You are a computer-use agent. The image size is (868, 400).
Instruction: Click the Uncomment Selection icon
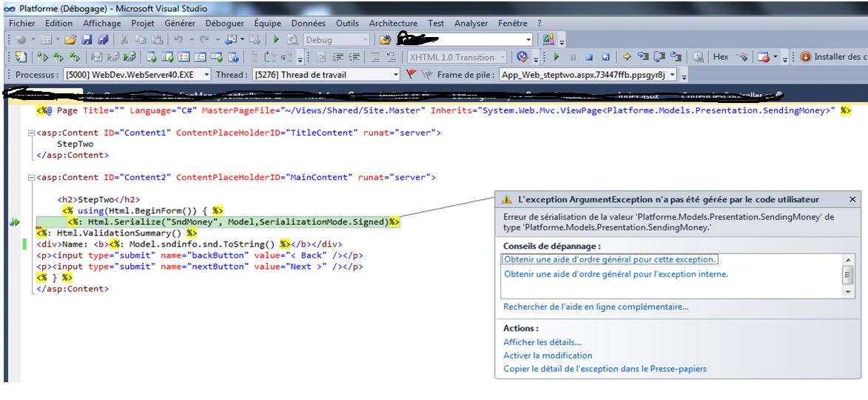tap(391, 57)
